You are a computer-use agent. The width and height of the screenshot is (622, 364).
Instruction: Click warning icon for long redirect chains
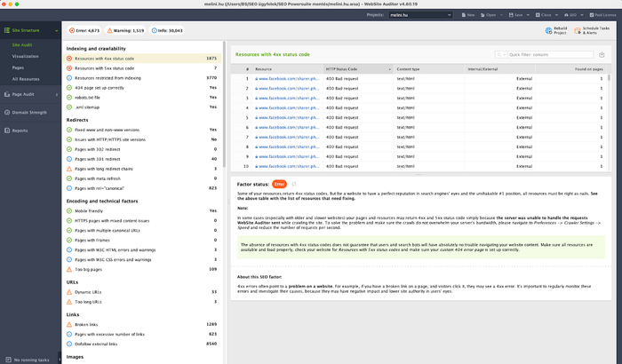coord(69,169)
